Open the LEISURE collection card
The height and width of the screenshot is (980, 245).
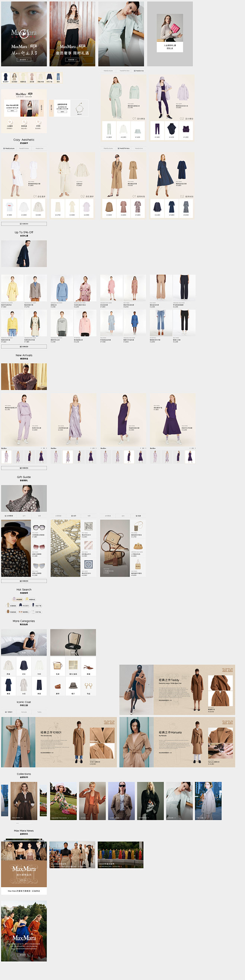click(179, 801)
